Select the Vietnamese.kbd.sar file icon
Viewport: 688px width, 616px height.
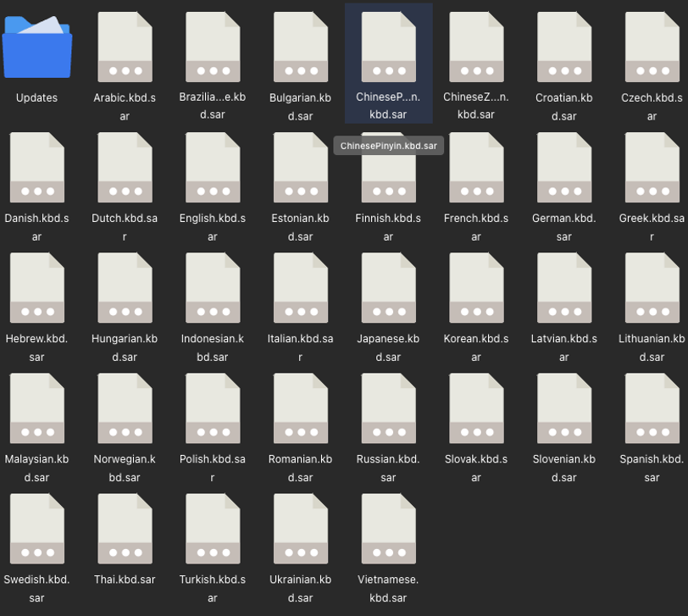(x=389, y=529)
